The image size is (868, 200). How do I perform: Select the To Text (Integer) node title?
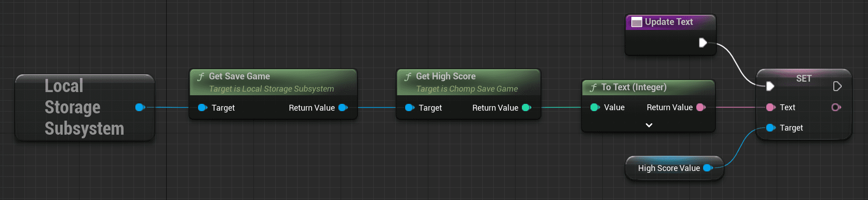pos(634,87)
